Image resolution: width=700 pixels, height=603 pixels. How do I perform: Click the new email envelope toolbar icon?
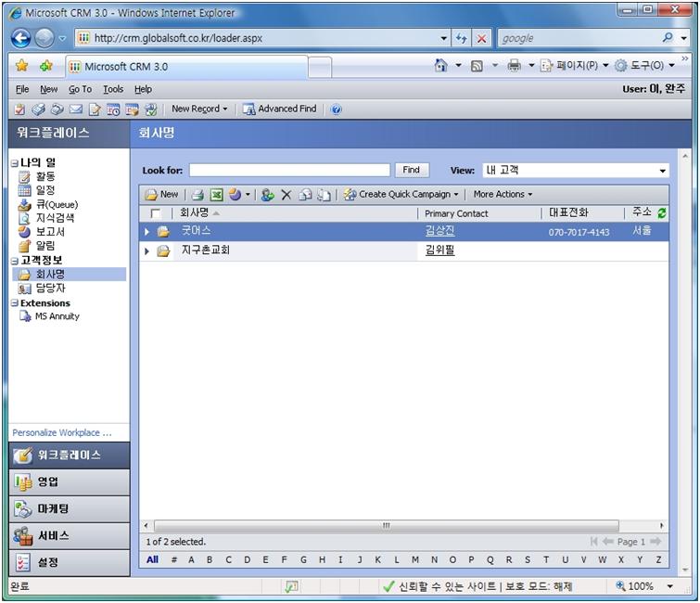[76, 109]
